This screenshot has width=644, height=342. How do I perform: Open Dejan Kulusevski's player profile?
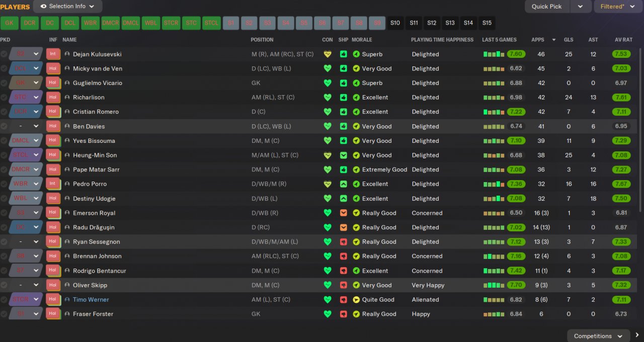pos(97,54)
